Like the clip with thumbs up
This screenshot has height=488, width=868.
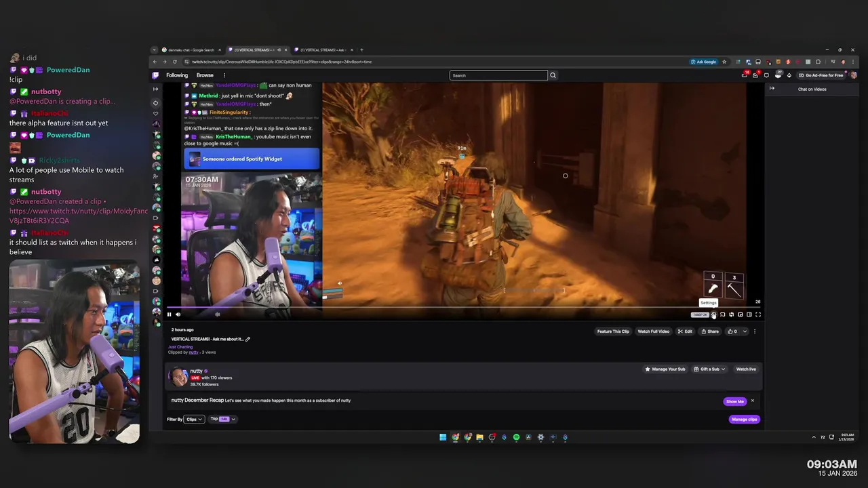point(732,331)
